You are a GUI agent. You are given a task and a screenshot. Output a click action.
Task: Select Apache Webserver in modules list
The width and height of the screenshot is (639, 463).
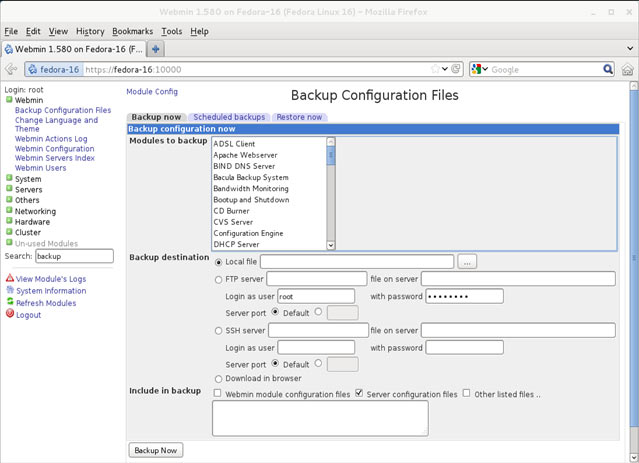(245, 155)
